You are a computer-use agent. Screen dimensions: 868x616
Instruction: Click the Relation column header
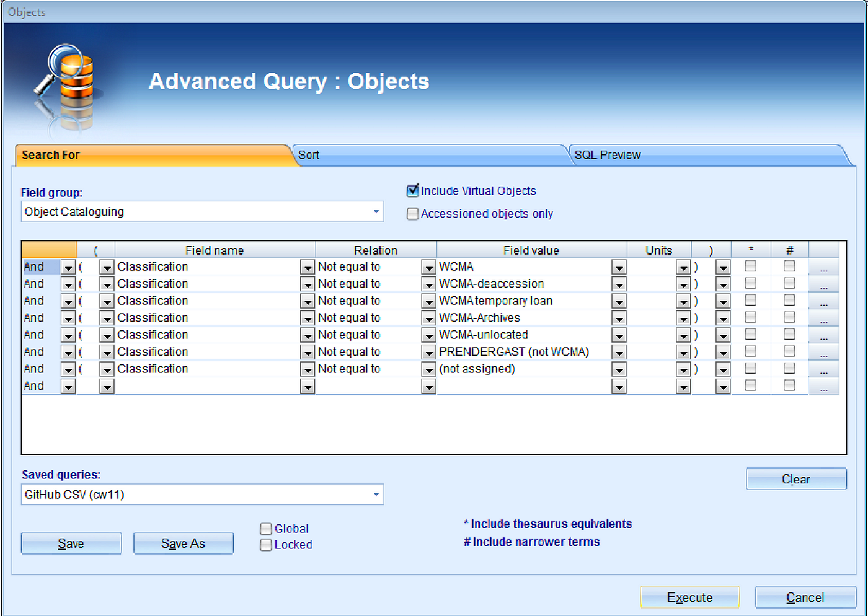pos(376,250)
